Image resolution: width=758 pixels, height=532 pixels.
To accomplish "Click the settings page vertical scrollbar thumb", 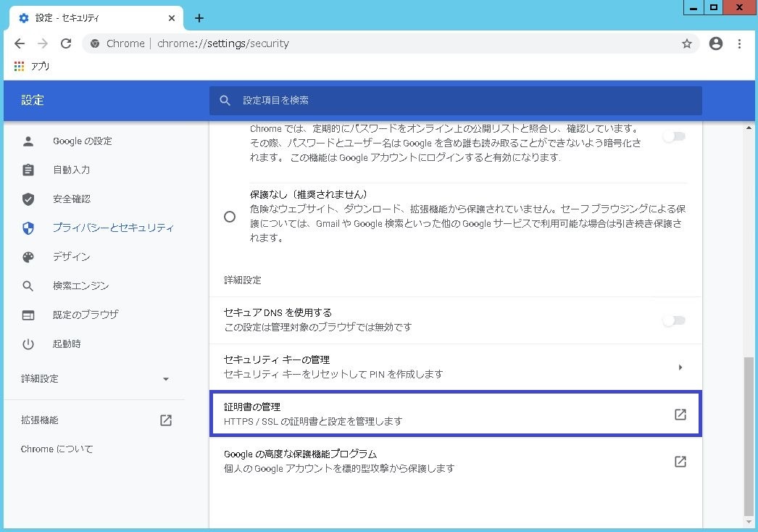I will [x=749, y=437].
